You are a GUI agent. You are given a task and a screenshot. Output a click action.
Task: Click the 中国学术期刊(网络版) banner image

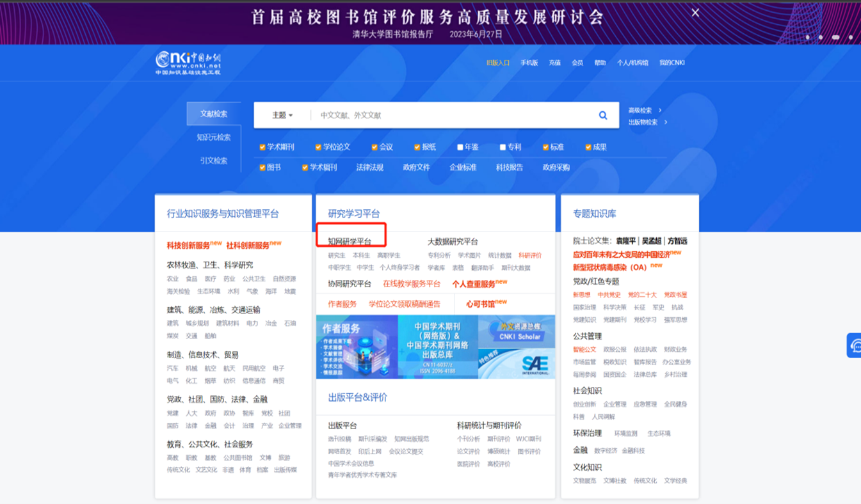(x=438, y=347)
